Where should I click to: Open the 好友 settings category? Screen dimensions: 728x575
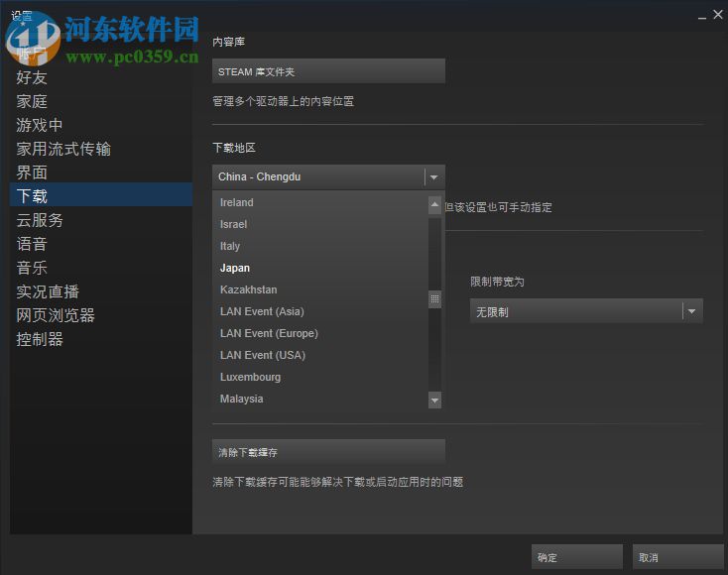pyautogui.click(x=101, y=77)
